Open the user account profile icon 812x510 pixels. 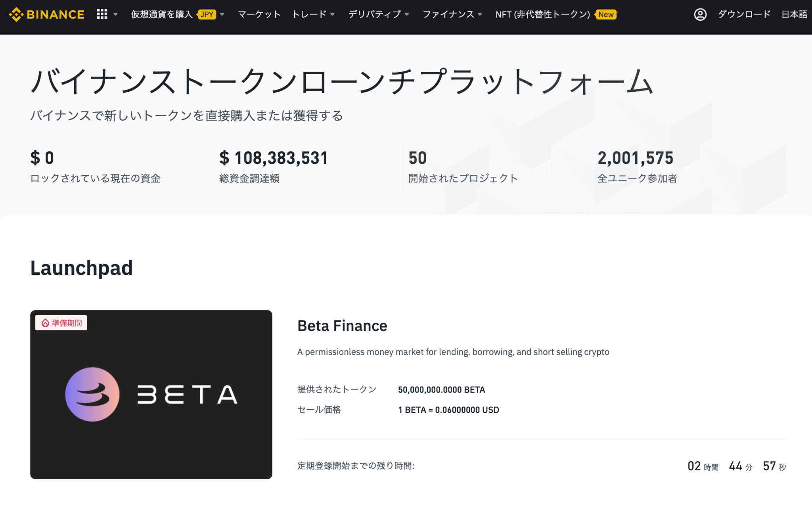click(x=700, y=15)
